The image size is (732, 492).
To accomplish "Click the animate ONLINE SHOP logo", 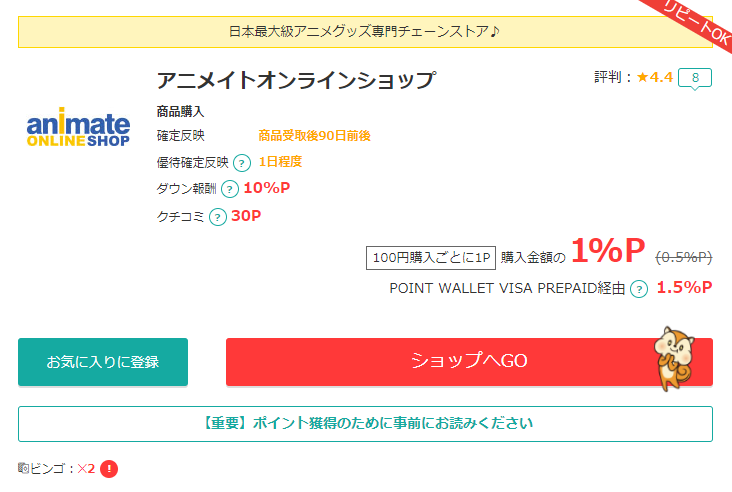I will 78,127.
